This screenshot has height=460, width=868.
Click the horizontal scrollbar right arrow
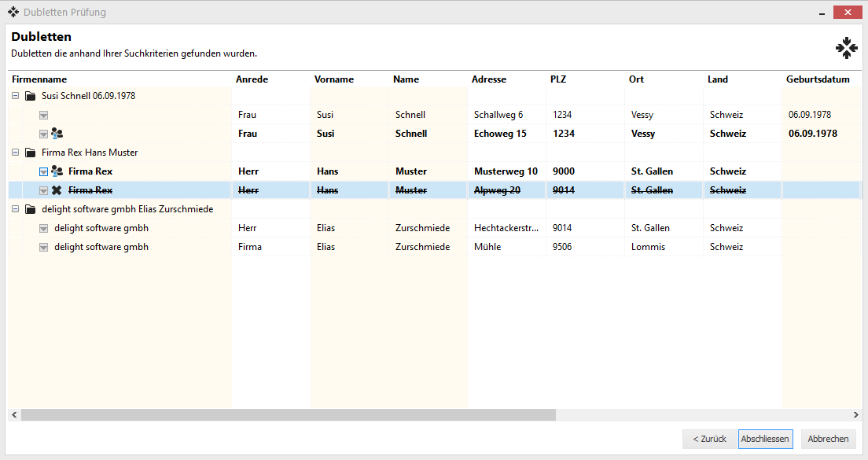pyautogui.click(x=855, y=414)
